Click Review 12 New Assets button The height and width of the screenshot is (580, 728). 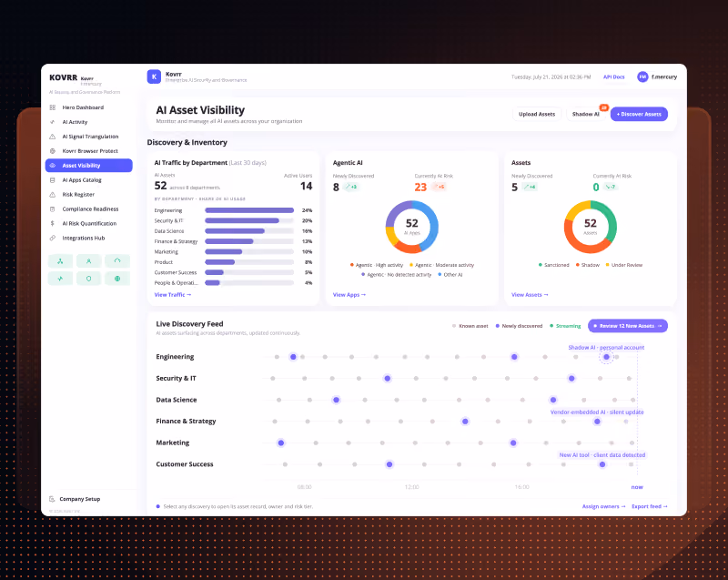coord(628,326)
